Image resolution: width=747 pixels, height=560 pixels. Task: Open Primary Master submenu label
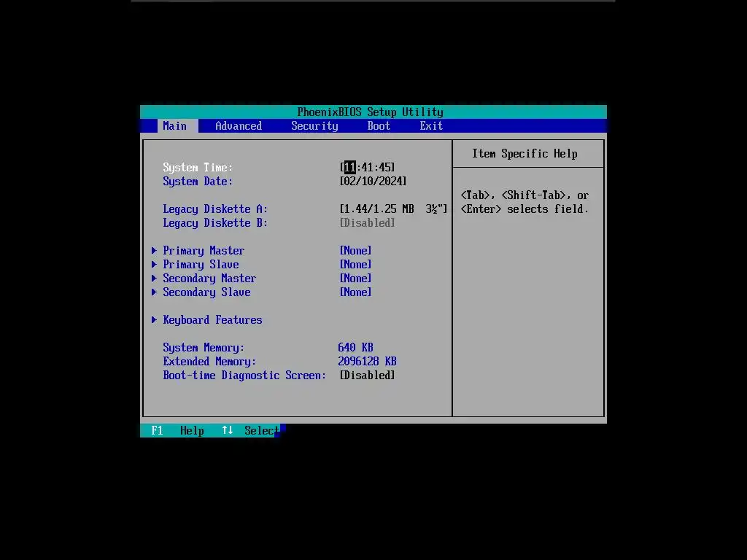coord(204,251)
